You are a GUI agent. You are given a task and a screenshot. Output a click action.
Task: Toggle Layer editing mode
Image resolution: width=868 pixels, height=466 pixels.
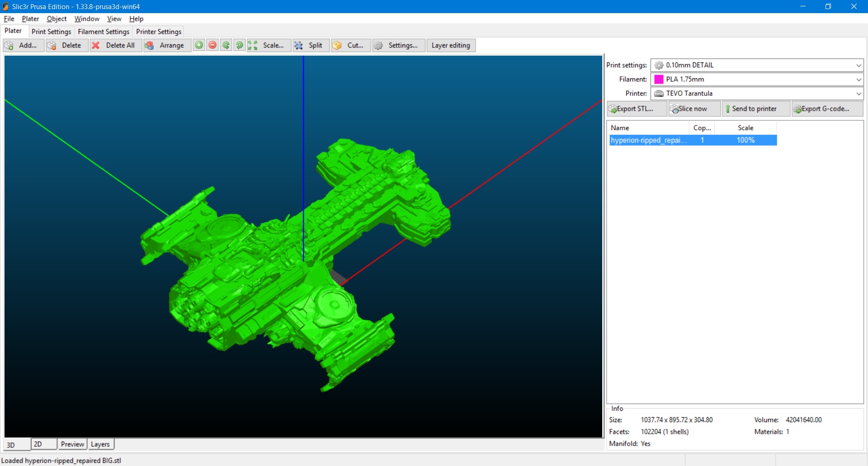point(451,45)
